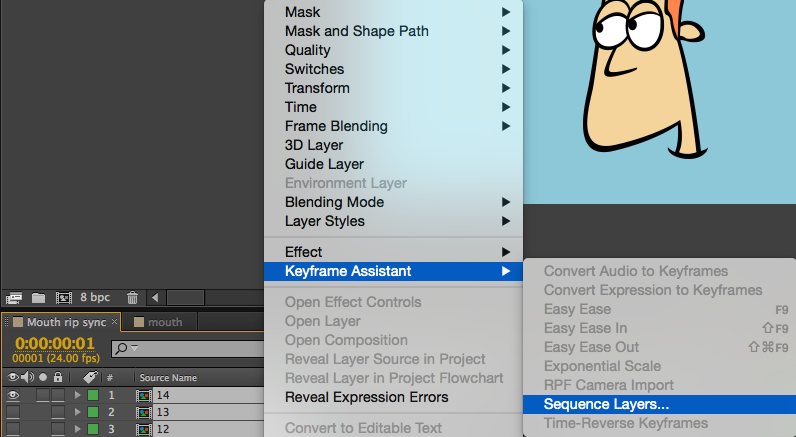Open the Mask submenu
Viewport: 796px width, 437px height.
pos(393,12)
